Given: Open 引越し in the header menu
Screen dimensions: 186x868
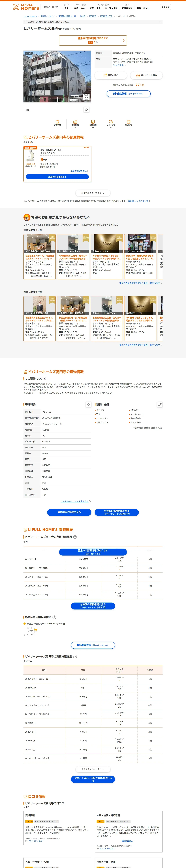Looking at the screenshot, I should click(x=146, y=8).
